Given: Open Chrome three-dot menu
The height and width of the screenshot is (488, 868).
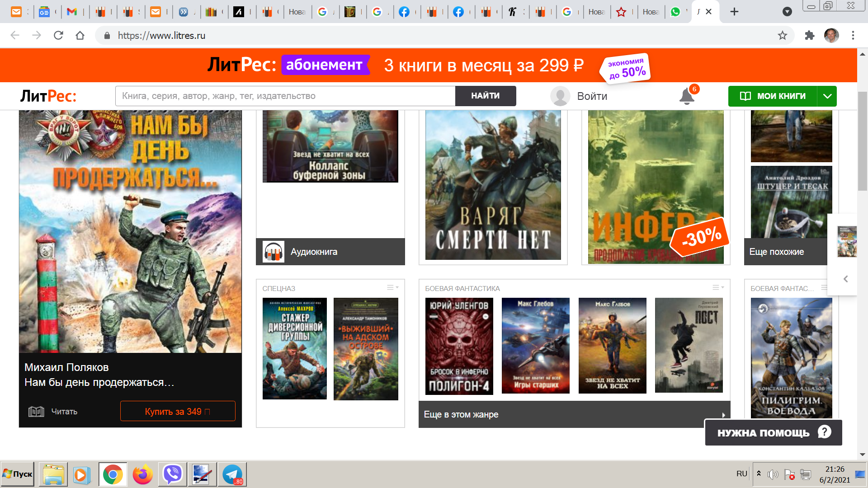Looking at the screenshot, I should click(853, 35).
